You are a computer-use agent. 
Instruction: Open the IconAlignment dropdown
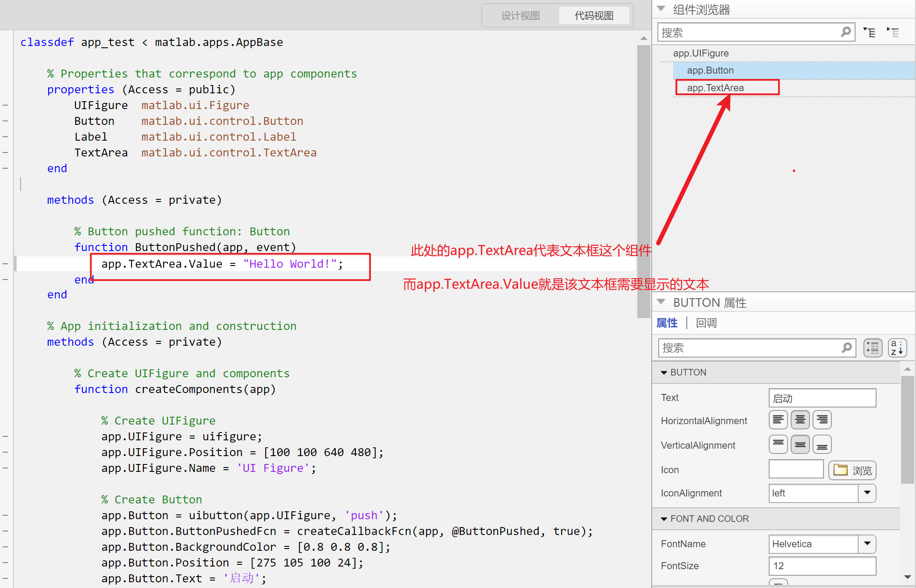867,493
